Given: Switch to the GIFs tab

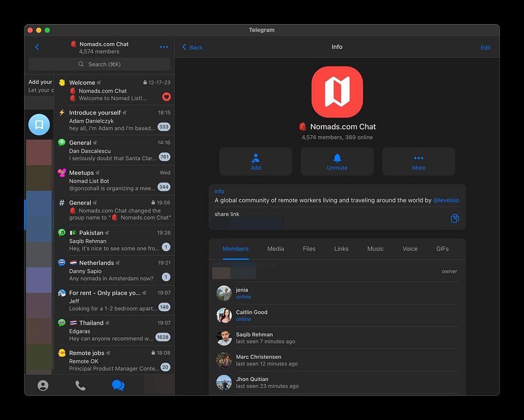Looking at the screenshot, I should tap(442, 249).
